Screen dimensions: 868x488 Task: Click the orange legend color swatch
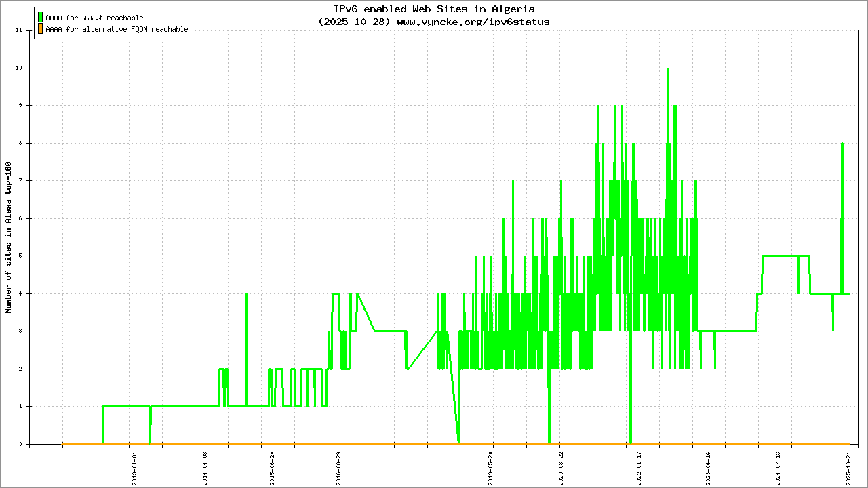pos(40,29)
